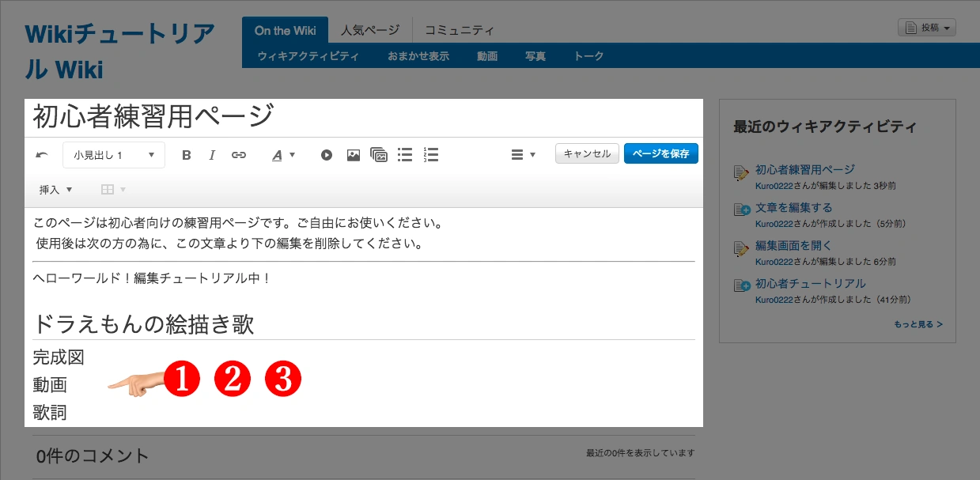Toggle italic formatting in editor toolbar
This screenshot has width=980, height=480.
(212, 155)
